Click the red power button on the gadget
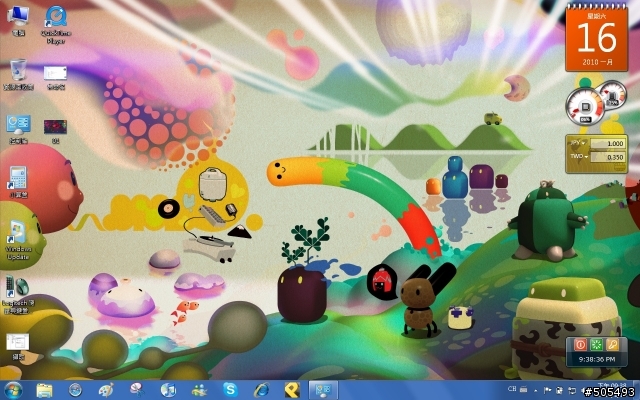 point(580,344)
